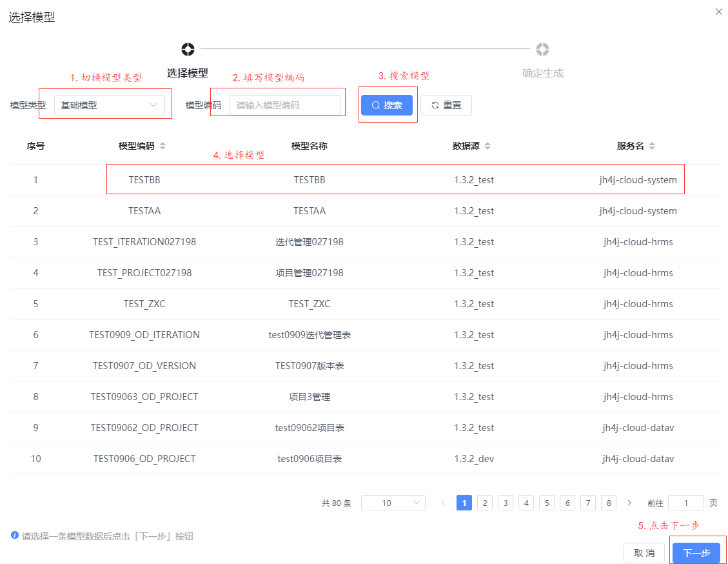
Task: Select row TEST09062_OD_PROJECT
Action: [x=365, y=427]
